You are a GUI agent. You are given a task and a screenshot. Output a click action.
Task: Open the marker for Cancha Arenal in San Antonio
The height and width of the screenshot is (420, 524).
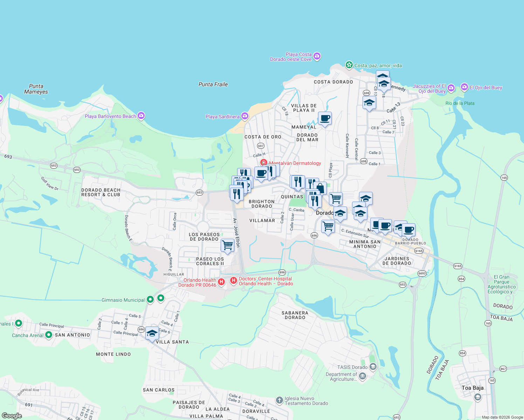click(x=49, y=335)
